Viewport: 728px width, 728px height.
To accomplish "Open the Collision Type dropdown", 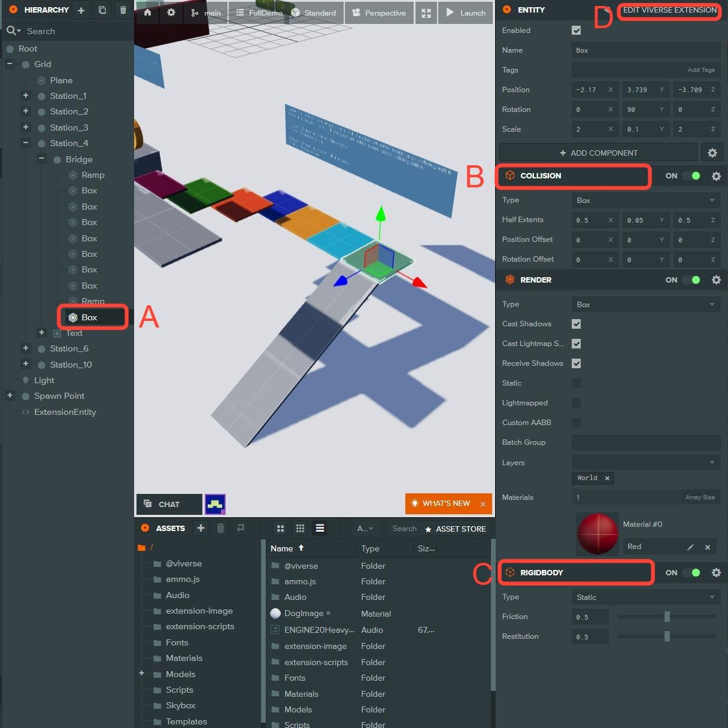I will click(x=645, y=201).
